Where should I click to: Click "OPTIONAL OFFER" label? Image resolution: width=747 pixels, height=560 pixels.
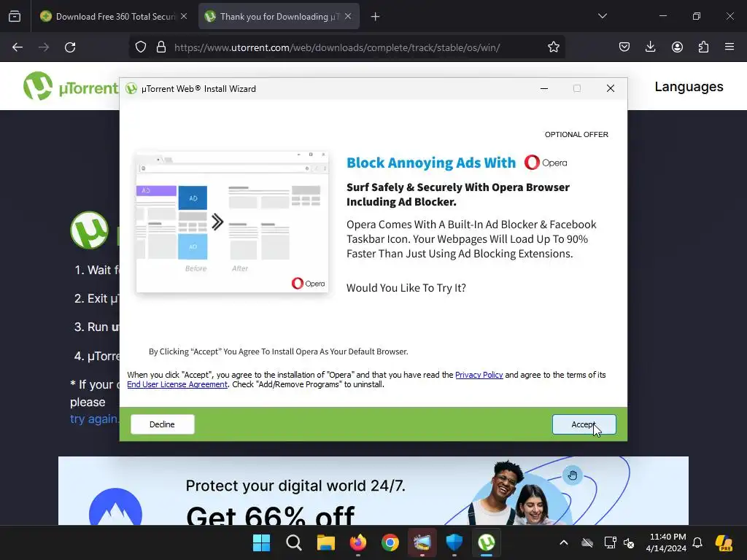[576, 135]
